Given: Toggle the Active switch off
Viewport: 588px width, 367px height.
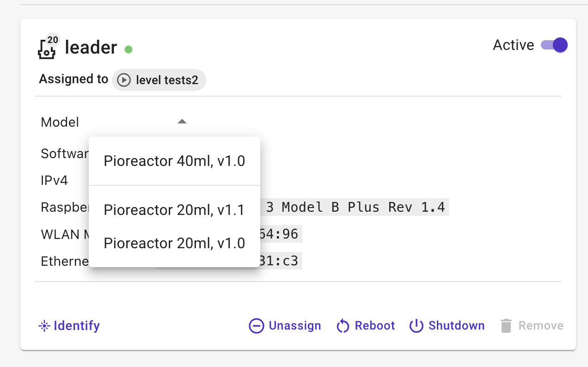Looking at the screenshot, I should pos(554,45).
